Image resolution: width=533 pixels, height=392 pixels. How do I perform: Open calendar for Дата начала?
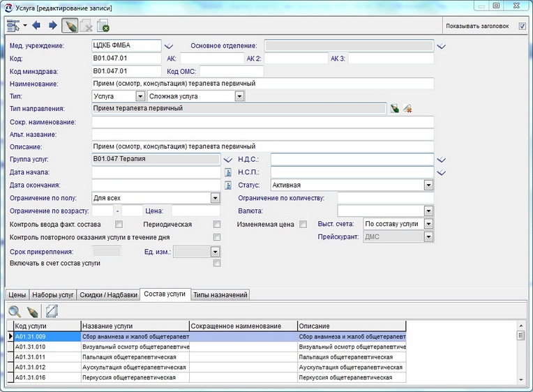[x=228, y=172]
